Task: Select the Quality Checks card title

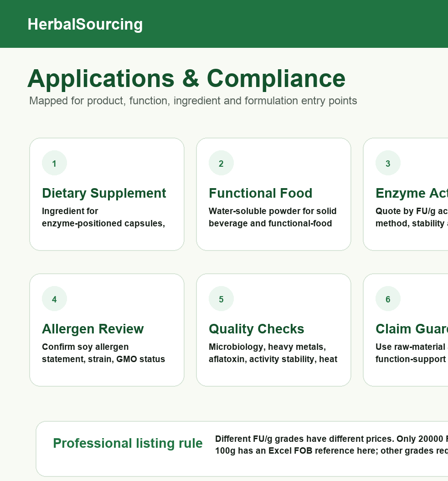Action: pyautogui.click(x=257, y=329)
